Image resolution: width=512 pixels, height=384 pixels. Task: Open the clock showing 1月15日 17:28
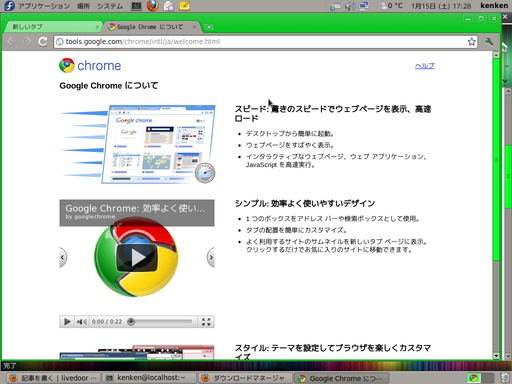[x=441, y=6]
